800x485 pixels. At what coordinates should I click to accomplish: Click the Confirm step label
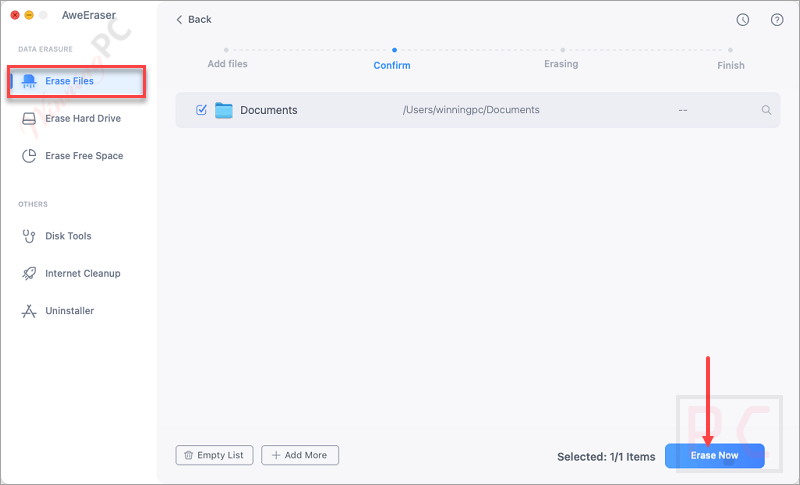392,65
